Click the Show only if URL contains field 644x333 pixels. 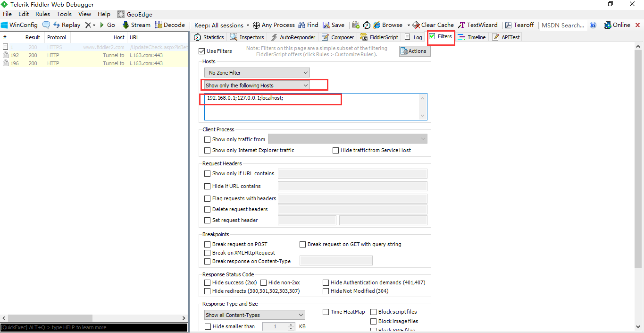coord(352,173)
